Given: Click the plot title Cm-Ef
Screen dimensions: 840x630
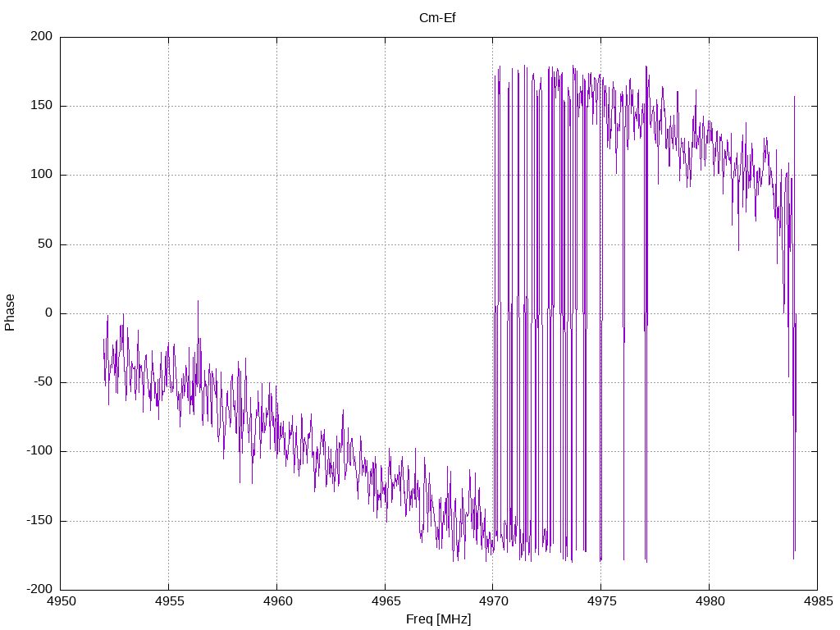Looking at the screenshot, I should pyautogui.click(x=437, y=18).
